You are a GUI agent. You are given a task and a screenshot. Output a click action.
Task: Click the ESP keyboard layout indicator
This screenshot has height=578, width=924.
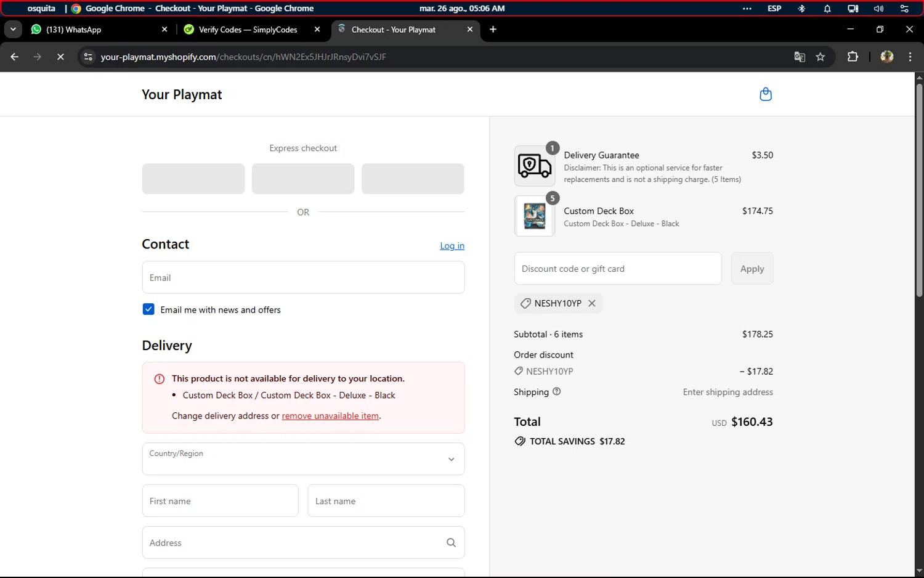click(774, 9)
